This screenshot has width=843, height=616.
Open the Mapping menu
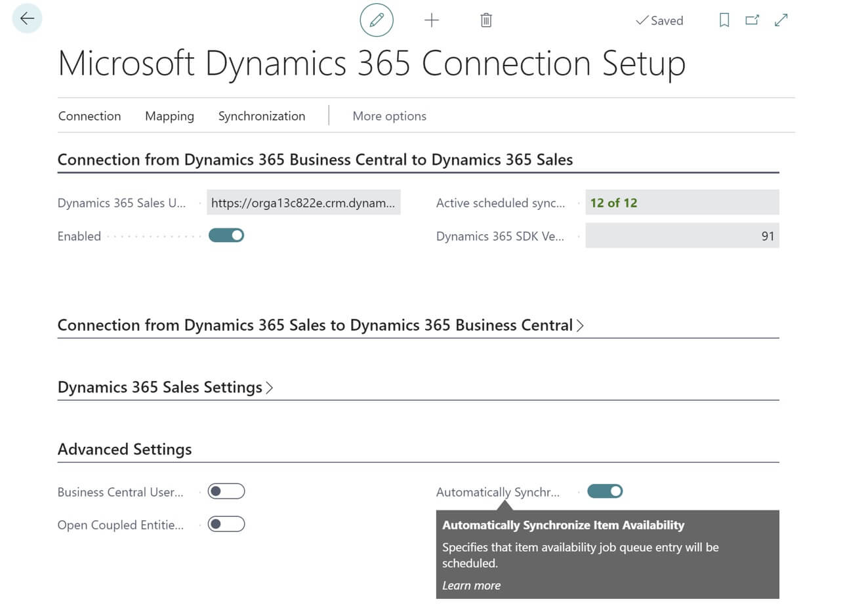(x=169, y=116)
